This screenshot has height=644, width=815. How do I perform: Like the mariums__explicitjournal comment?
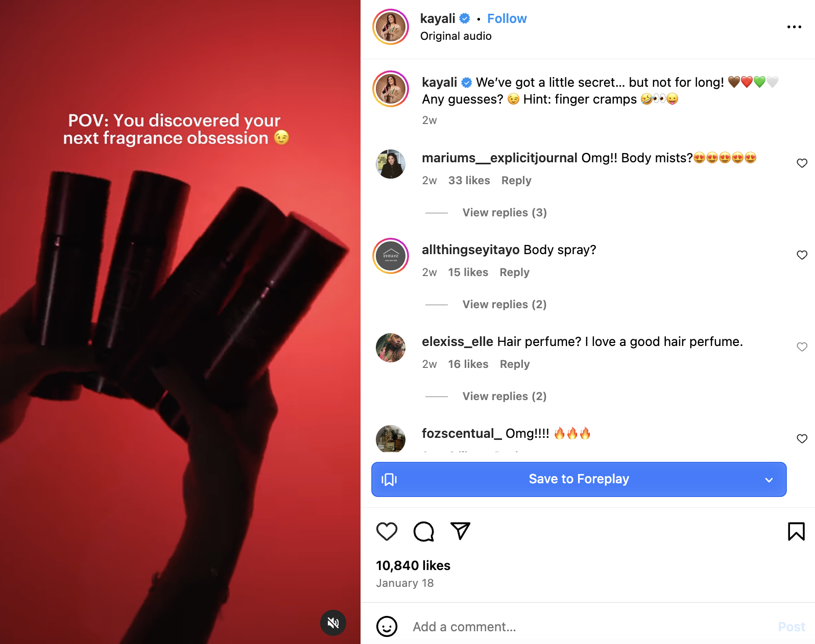tap(802, 163)
